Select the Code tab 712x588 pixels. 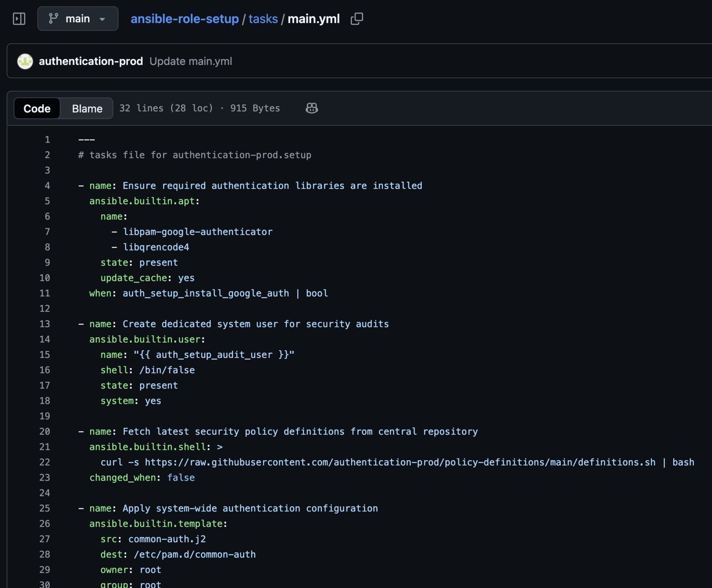tap(37, 108)
